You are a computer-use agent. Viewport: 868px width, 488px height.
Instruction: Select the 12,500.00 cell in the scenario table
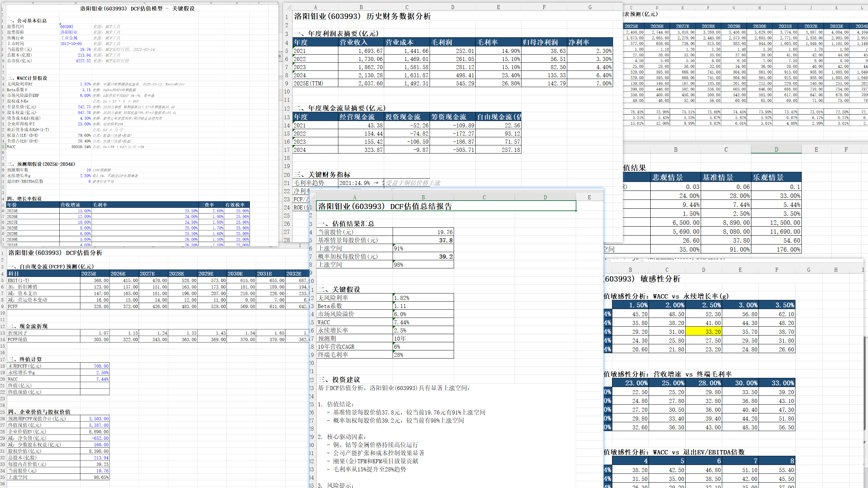click(x=776, y=223)
